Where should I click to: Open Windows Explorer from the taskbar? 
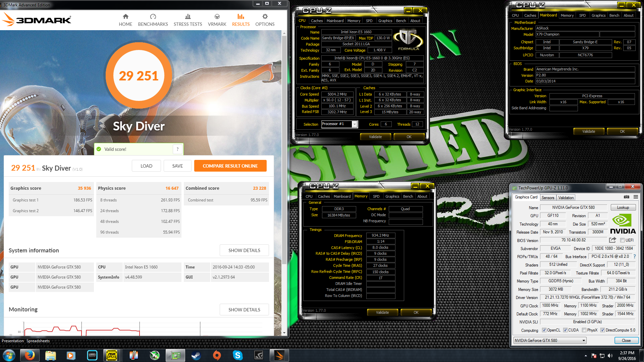(50, 355)
